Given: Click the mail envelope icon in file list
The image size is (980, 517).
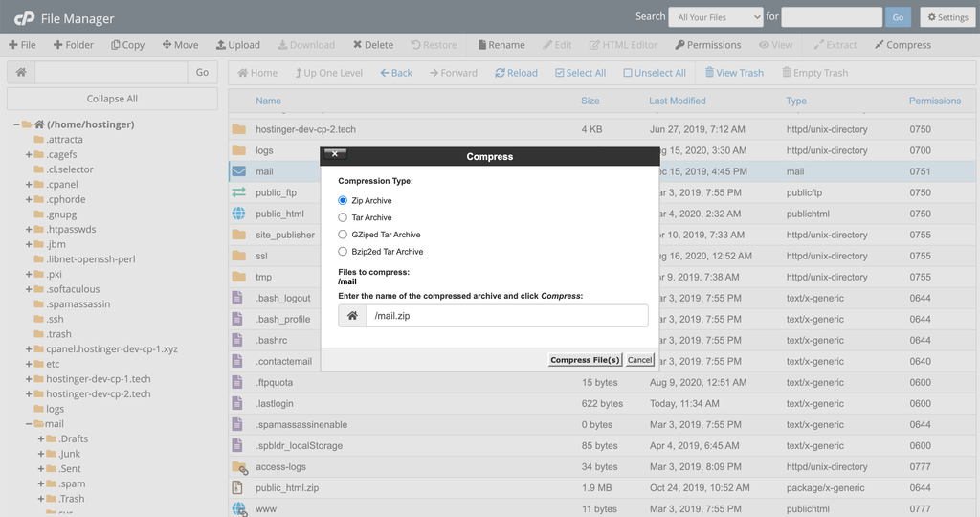Looking at the screenshot, I should (x=238, y=171).
